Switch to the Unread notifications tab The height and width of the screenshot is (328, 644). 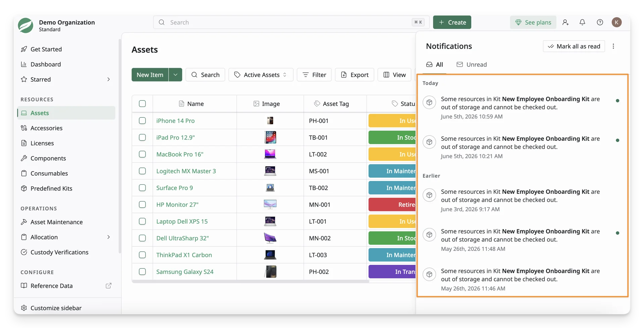(x=472, y=64)
